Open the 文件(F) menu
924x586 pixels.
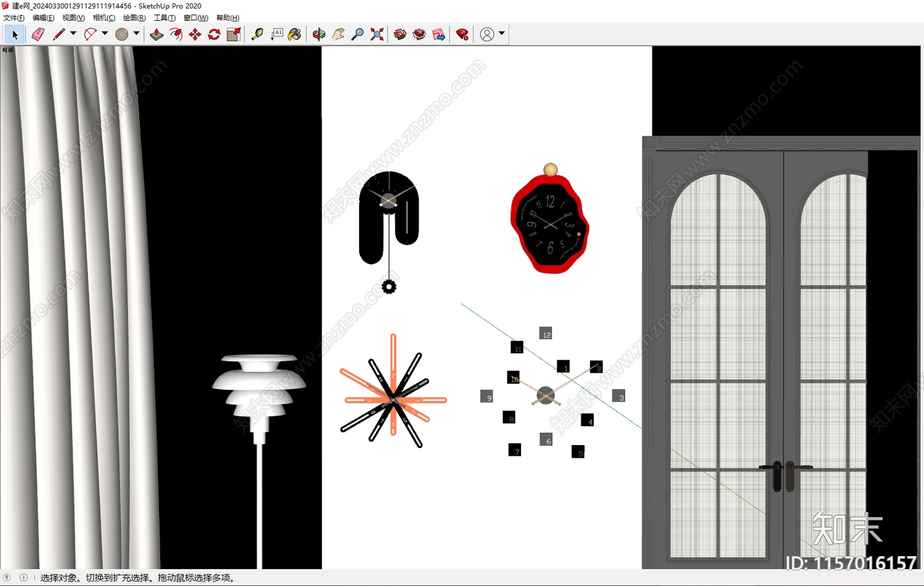click(x=14, y=18)
